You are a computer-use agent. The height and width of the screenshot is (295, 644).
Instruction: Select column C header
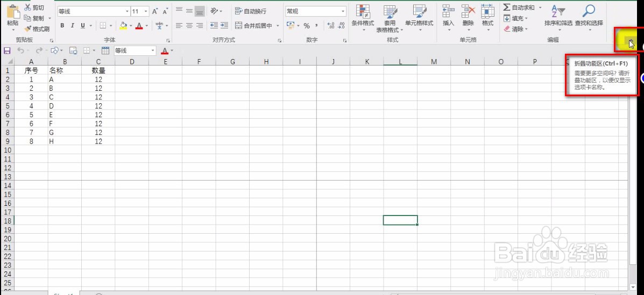click(98, 62)
